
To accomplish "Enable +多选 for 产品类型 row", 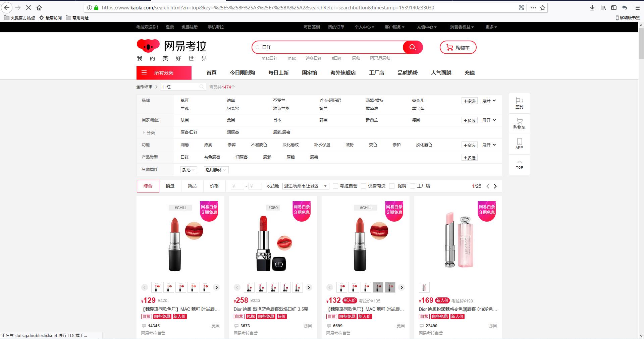I will tap(470, 158).
